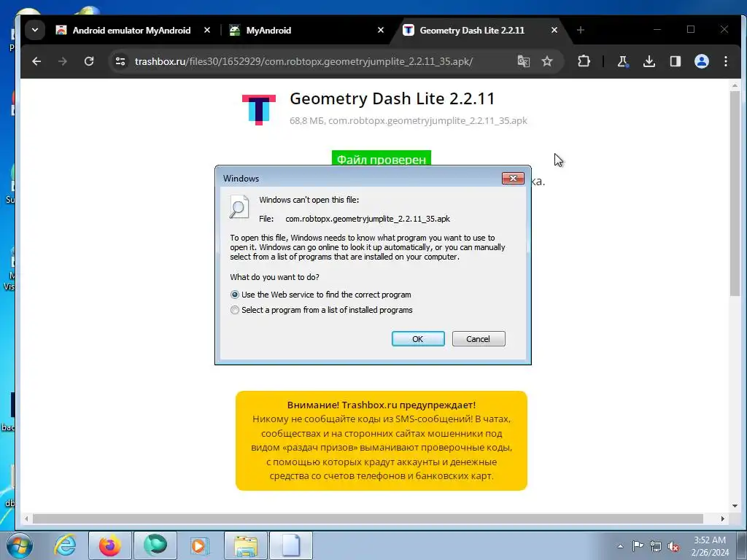Image resolution: width=747 pixels, height=560 pixels.
Task: Click the Geometry Dash Lite 2.2.11 heading
Action: (392, 98)
